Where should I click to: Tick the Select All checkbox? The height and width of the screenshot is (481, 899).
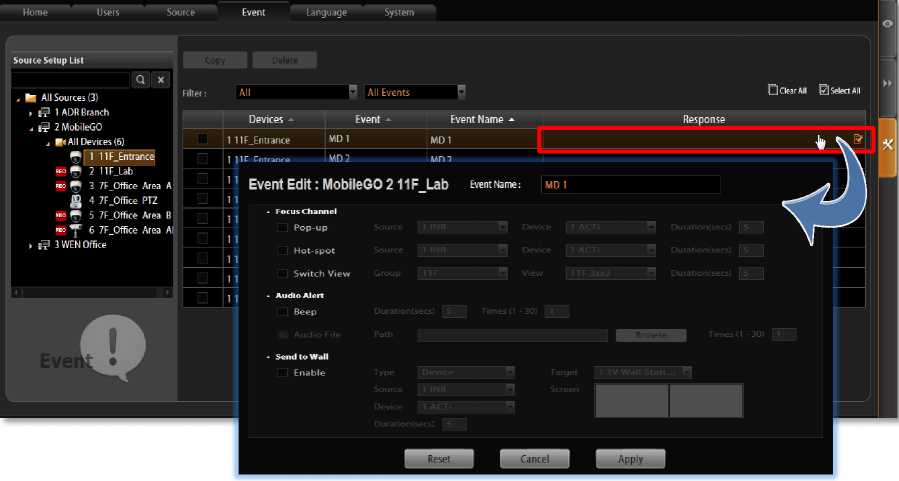point(824,90)
